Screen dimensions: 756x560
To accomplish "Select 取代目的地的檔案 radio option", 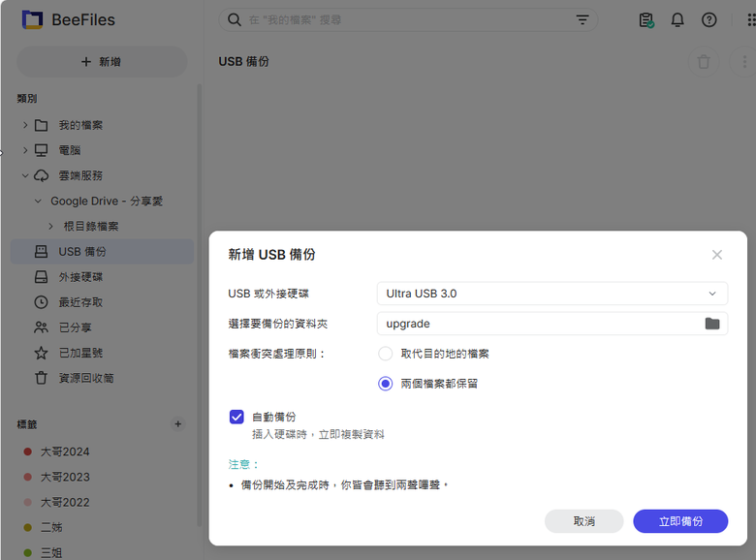I will (385, 354).
